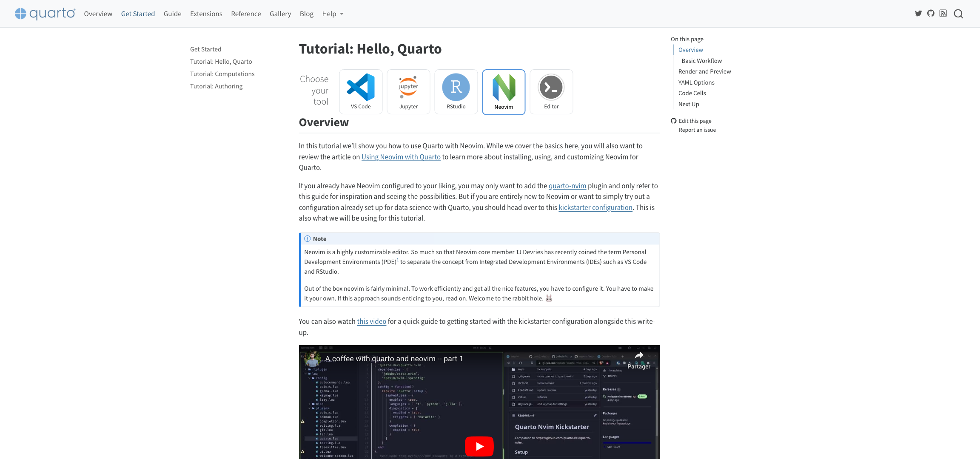Open the Gallery nav item
Image resolution: width=980 pixels, height=459 pixels.
pyautogui.click(x=280, y=14)
